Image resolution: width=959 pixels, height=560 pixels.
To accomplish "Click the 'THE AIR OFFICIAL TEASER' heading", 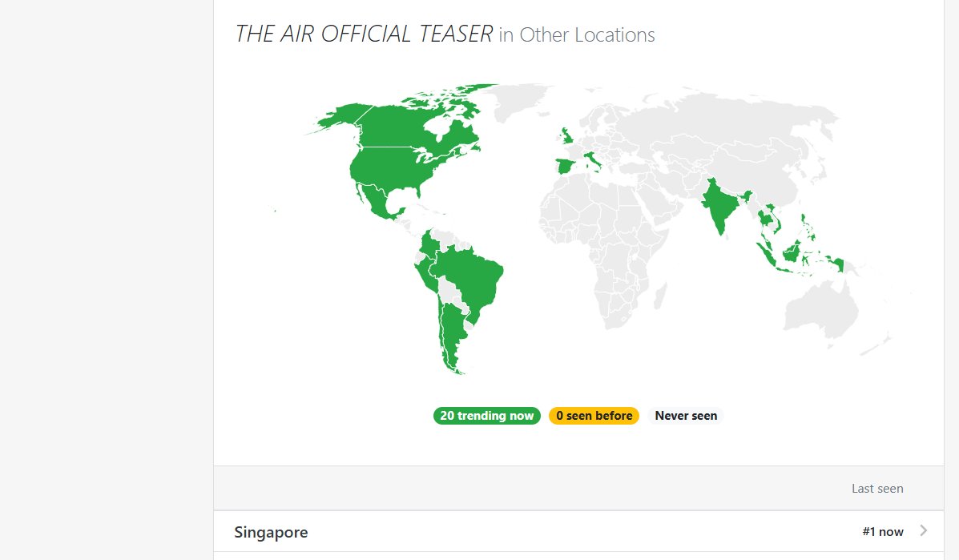I will [364, 34].
